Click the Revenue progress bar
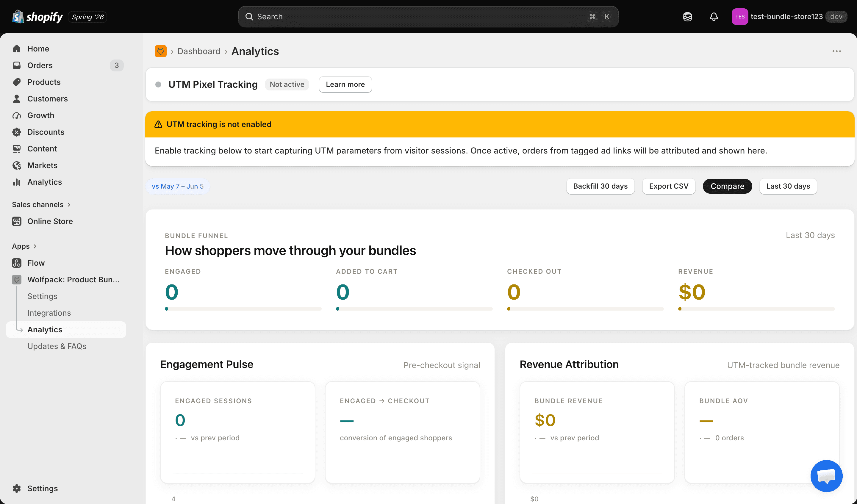 click(x=756, y=309)
